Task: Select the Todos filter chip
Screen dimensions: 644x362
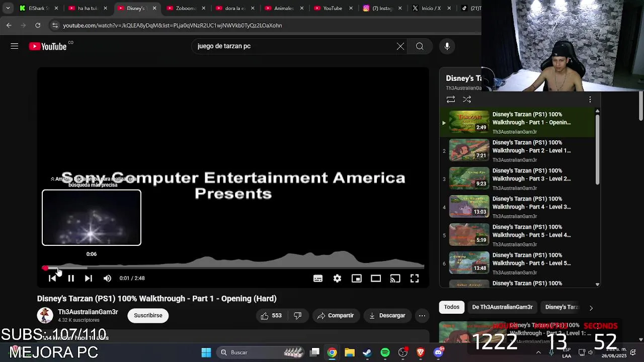Action: point(451,307)
